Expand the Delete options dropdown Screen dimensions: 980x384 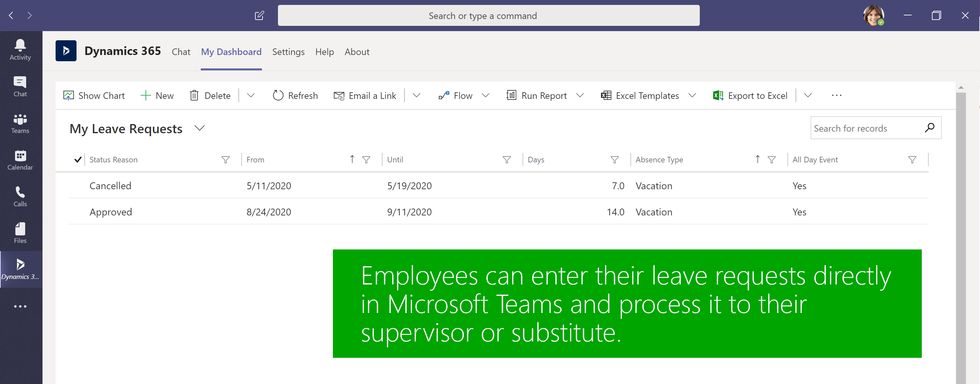tap(251, 95)
